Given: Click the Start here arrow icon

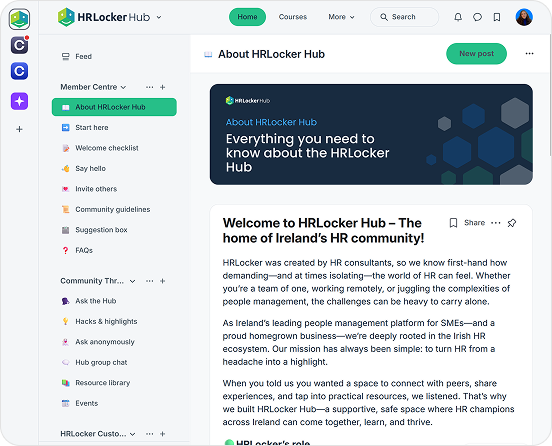Looking at the screenshot, I should pyautogui.click(x=65, y=127).
